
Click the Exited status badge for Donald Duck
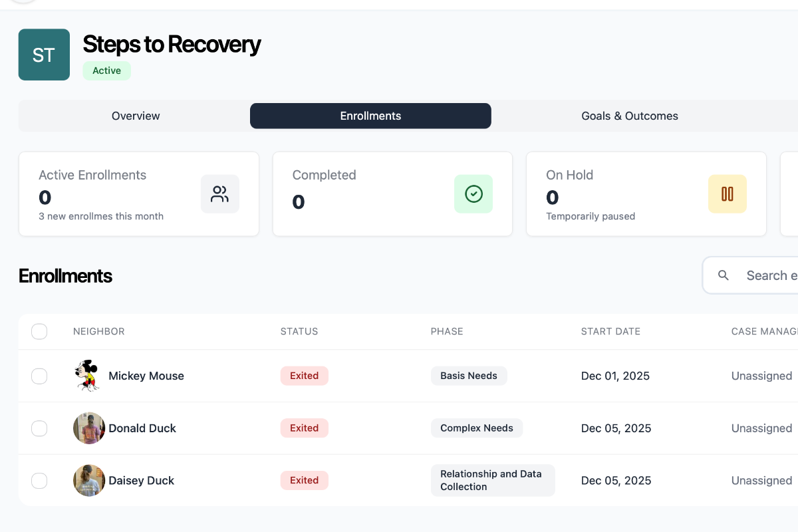pos(305,428)
